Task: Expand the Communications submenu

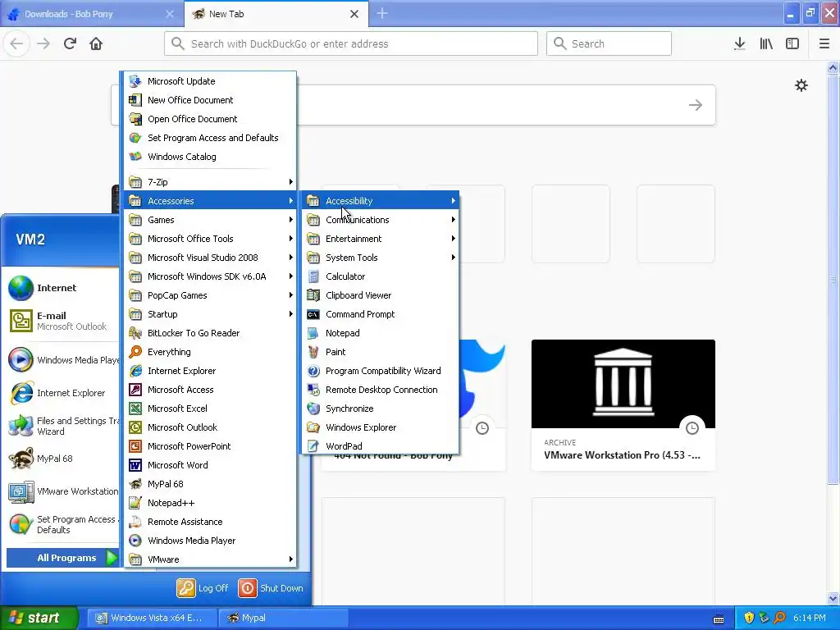Action: [381, 220]
